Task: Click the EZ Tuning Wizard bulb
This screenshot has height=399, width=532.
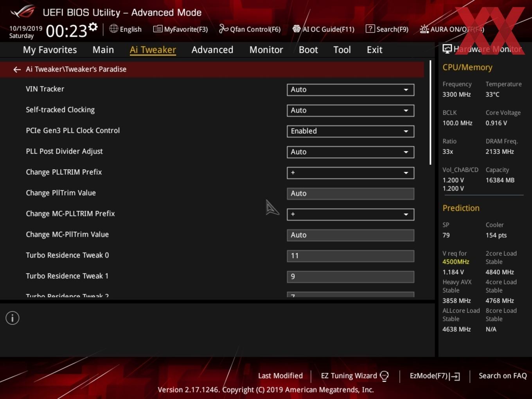Action: pyautogui.click(x=384, y=376)
